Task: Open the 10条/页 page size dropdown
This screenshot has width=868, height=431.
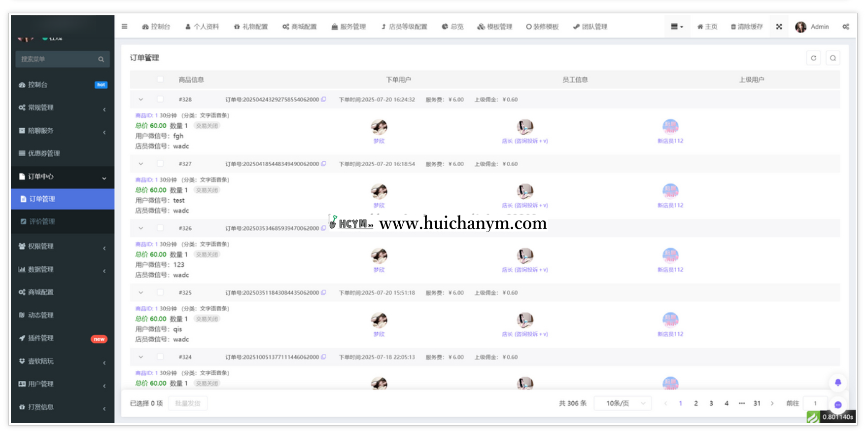Action: (x=623, y=403)
